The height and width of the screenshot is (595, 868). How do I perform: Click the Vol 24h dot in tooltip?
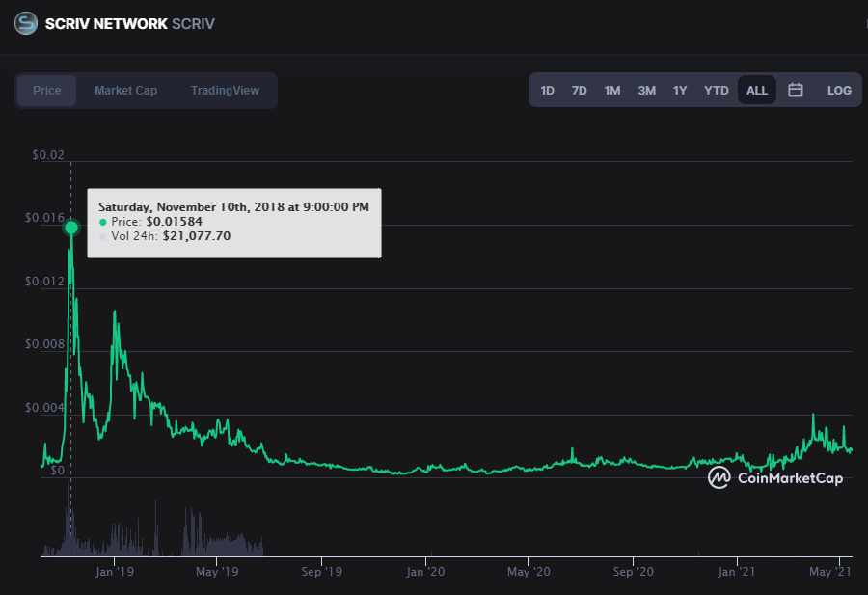pos(103,235)
